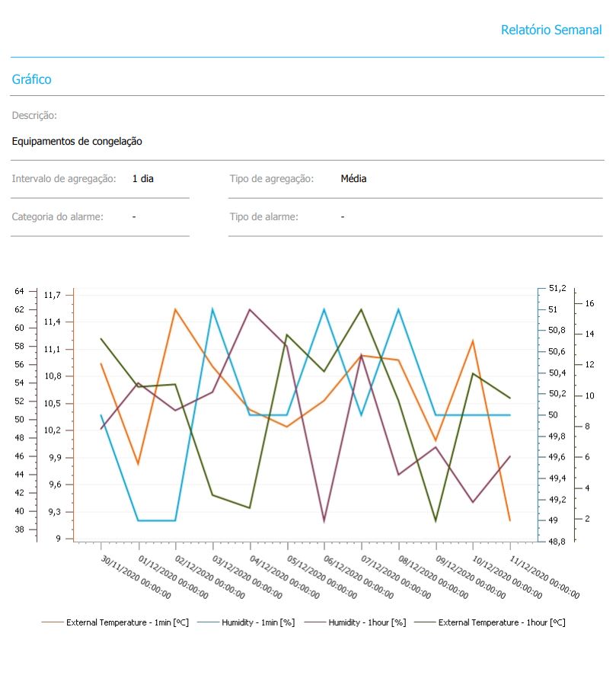The image size is (616, 691).
Task: Click the "50,6" humidity axis tick
Action: click(x=557, y=351)
